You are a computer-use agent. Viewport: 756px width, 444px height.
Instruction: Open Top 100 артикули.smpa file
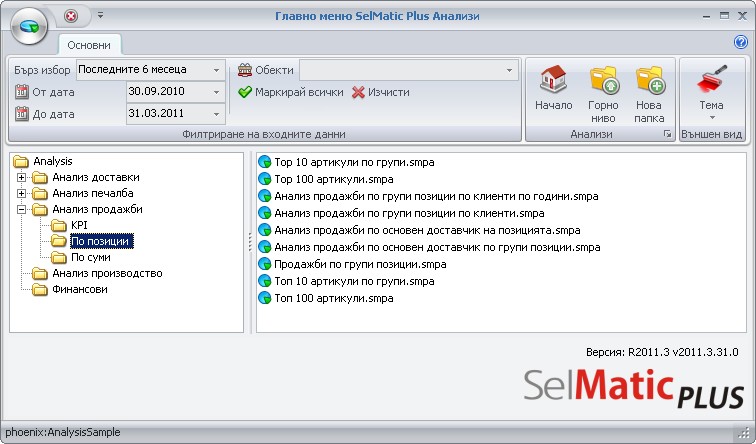coord(334,179)
